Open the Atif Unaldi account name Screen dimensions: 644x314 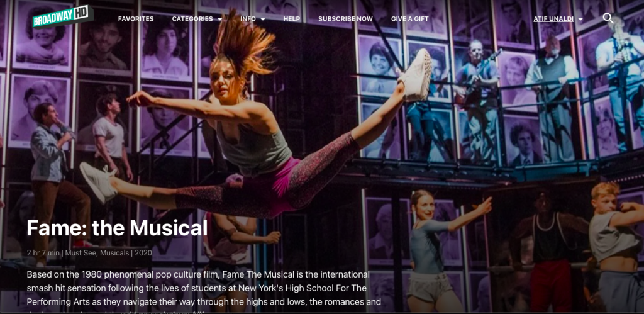554,19
